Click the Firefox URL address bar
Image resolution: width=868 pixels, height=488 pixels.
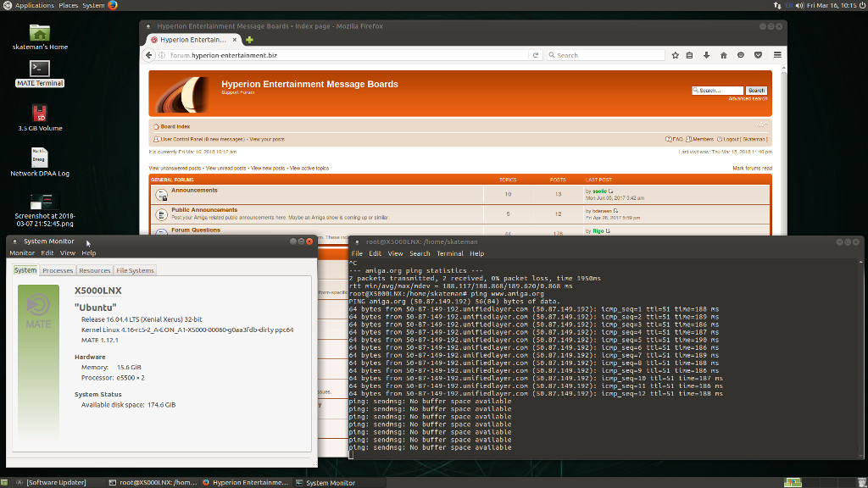348,55
